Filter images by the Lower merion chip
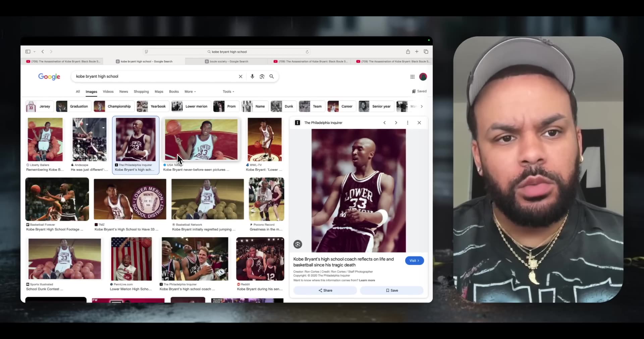This screenshot has width=644, height=339. pos(191,107)
